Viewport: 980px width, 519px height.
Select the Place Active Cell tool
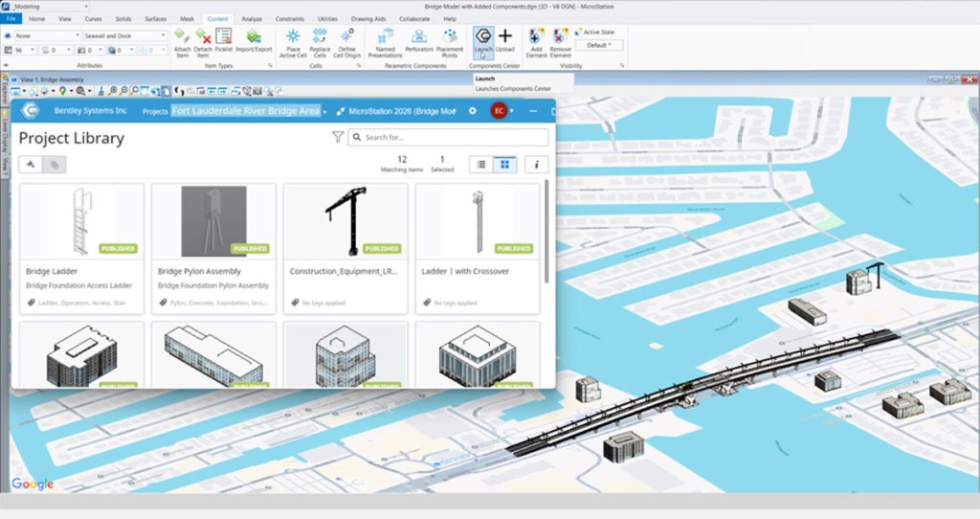293,36
